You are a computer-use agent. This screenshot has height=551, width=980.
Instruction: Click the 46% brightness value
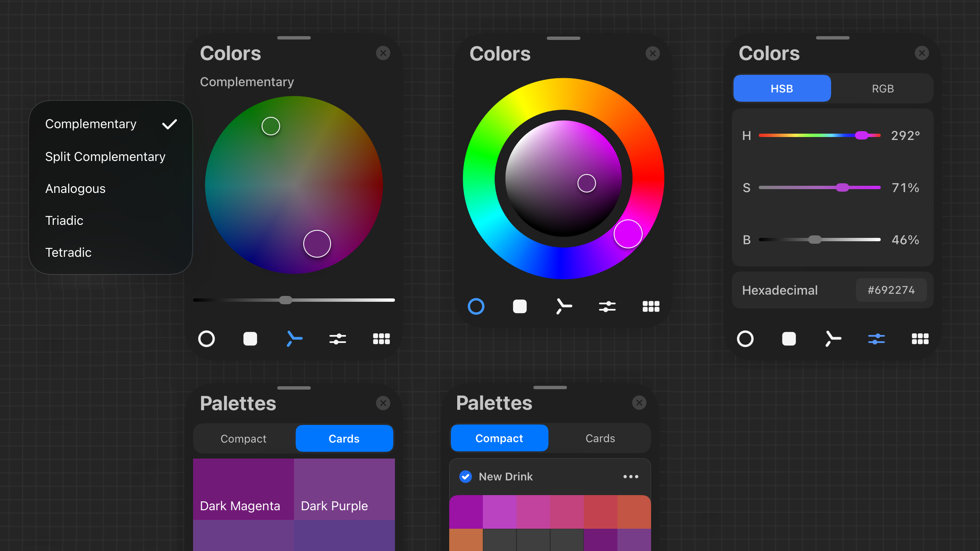tap(905, 240)
